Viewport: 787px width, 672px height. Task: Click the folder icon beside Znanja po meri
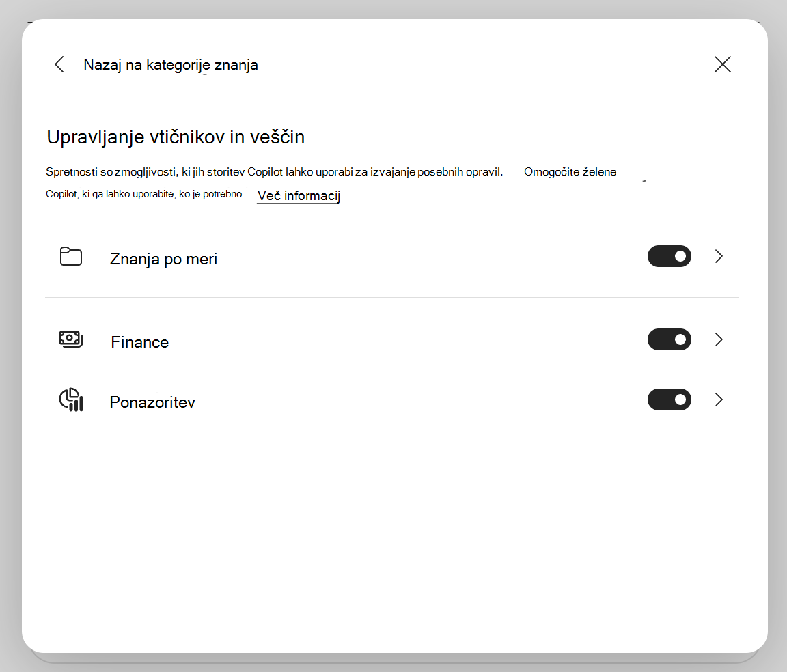click(x=71, y=257)
